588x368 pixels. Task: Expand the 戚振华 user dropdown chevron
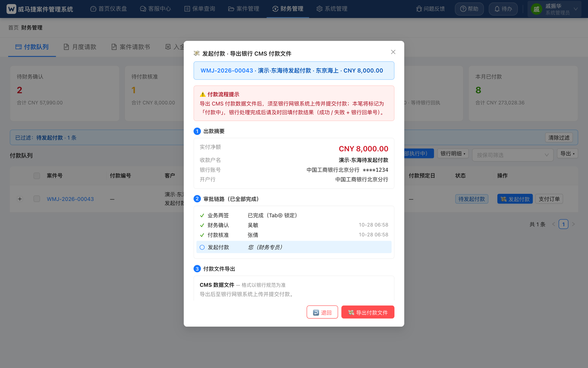tap(576, 9)
